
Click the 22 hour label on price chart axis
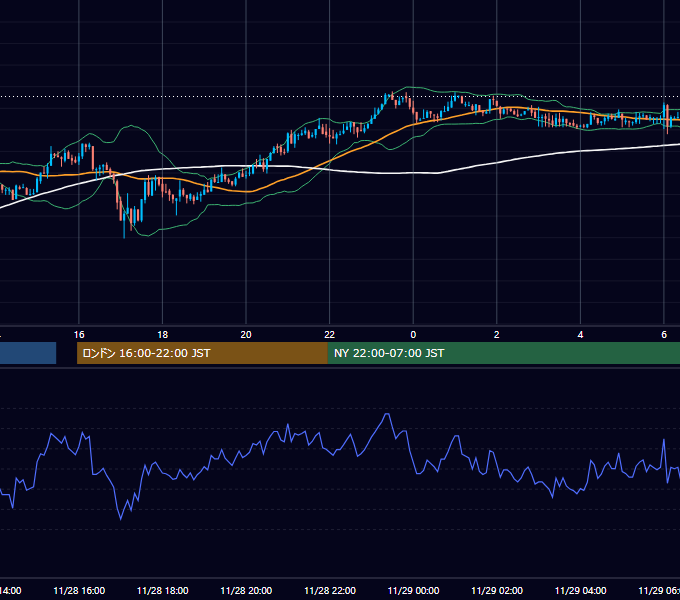[x=330, y=335]
